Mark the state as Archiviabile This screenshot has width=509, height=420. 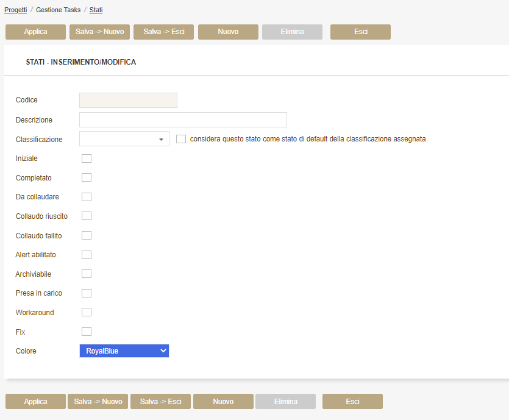pos(87,274)
